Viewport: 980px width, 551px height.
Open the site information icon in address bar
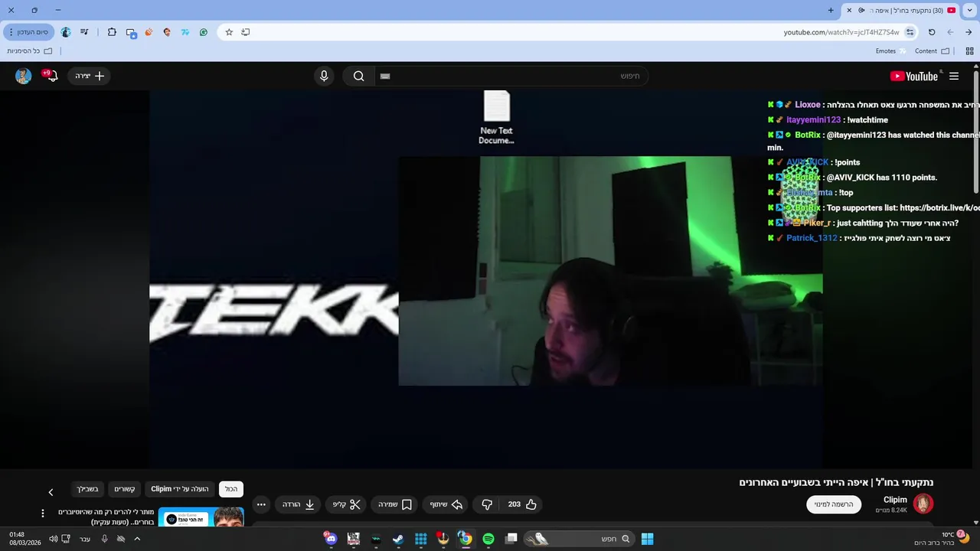(910, 32)
